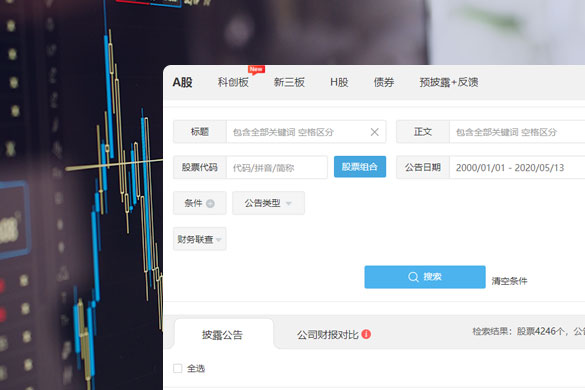
Task: Click the red info icon beside 公司财报对比
Action: point(366,334)
